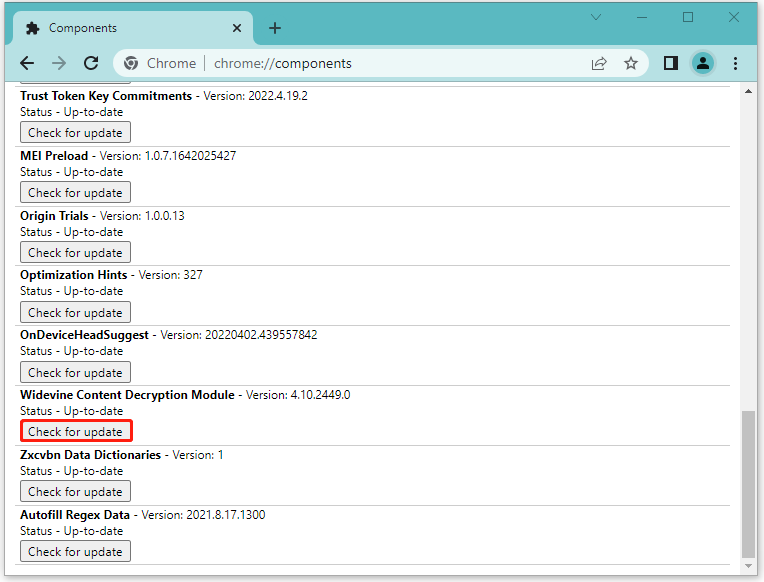The width and height of the screenshot is (764, 582).
Task: Click version text 1.0.7.1642025427
Action: (191, 156)
